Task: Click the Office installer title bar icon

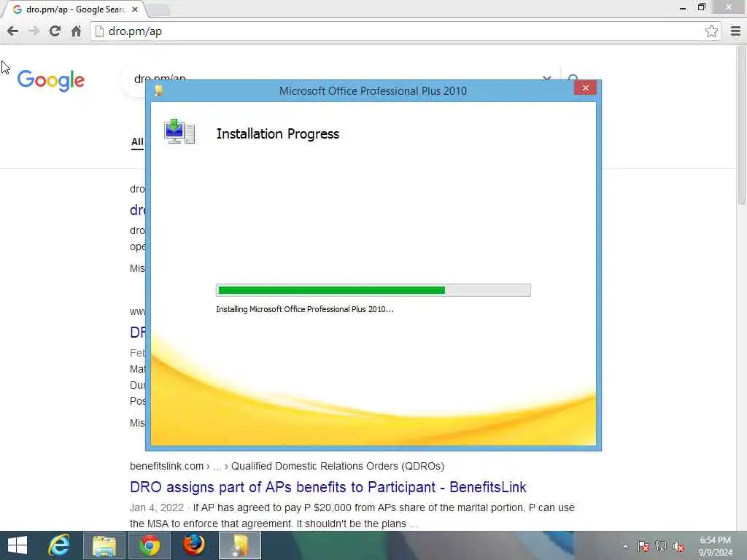Action: [158, 90]
